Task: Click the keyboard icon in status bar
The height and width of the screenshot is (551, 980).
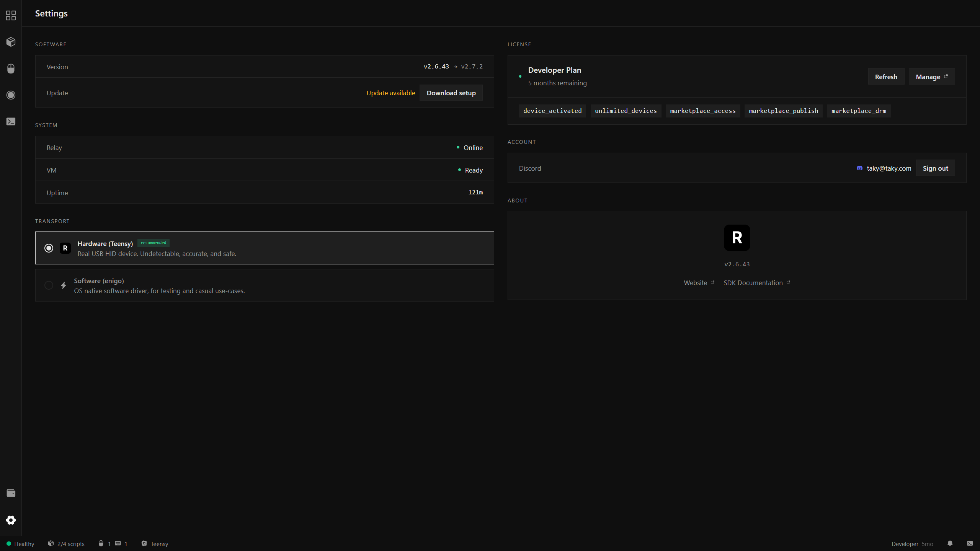Action: tap(118, 543)
